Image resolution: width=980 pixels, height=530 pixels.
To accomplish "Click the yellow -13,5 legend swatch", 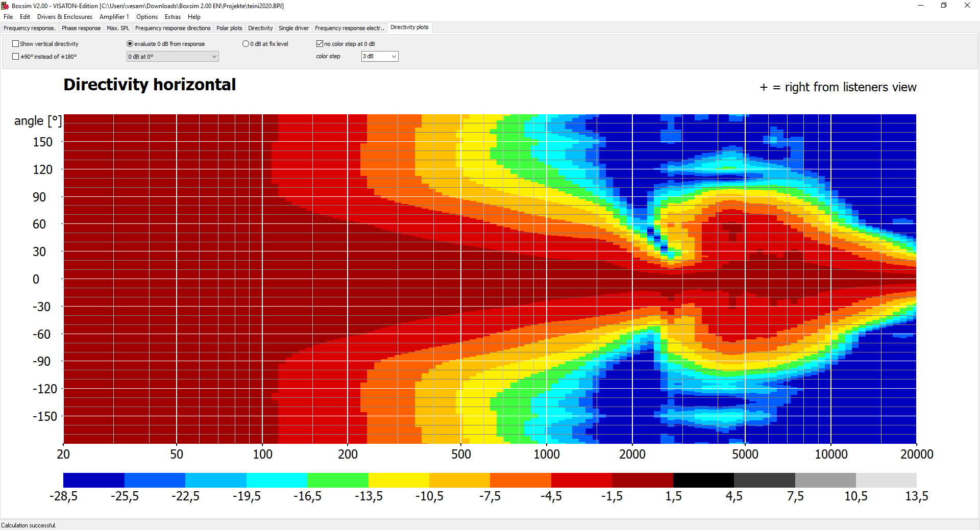I will tap(399, 480).
